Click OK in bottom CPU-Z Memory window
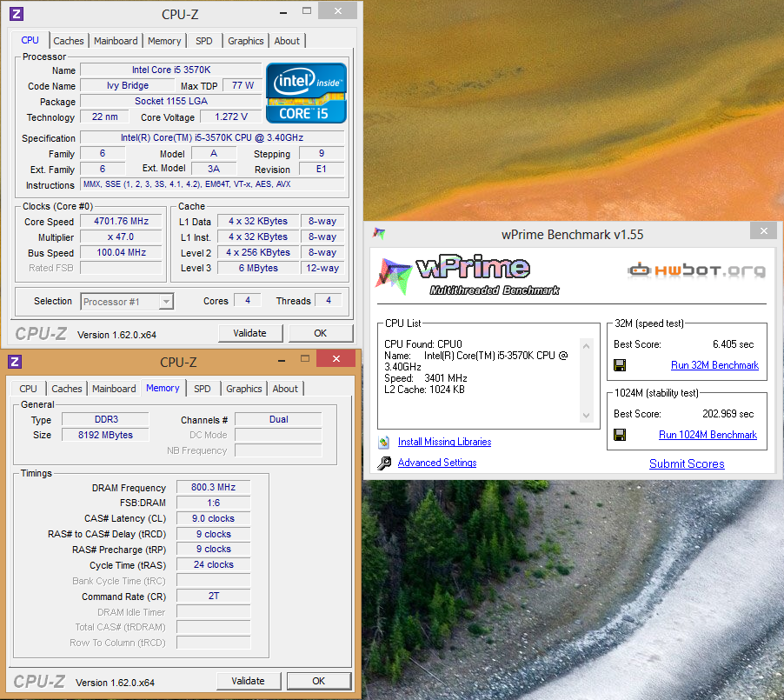Image resolution: width=784 pixels, height=700 pixels. point(319,681)
